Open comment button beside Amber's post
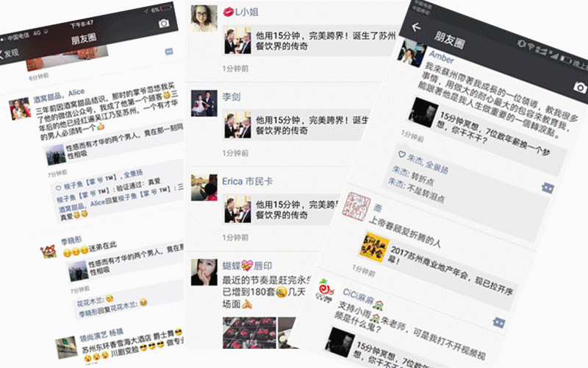The height and width of the screenshot is (368, 588). tap(548, 188)
